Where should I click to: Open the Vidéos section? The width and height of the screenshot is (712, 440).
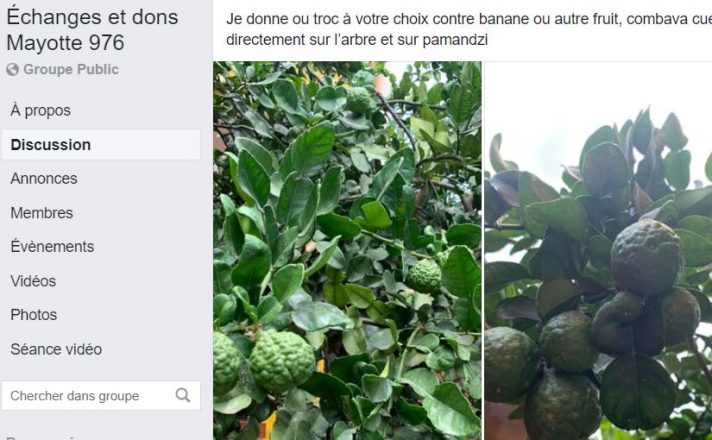tap(33, 281)
